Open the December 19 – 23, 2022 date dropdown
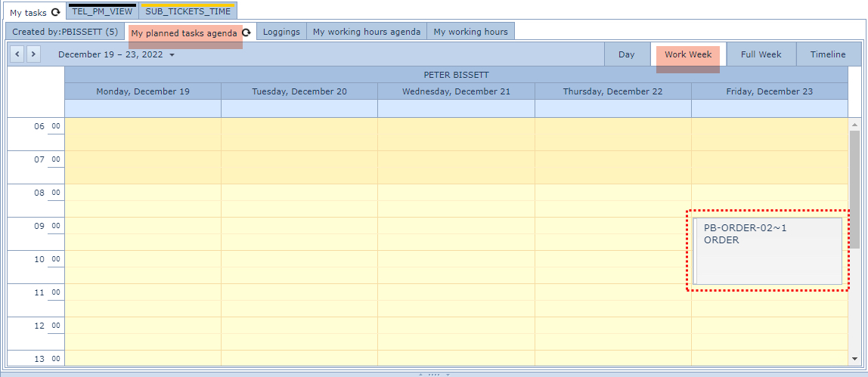The width and height of the screenshot is (868, 377). click(x=116, y=54)
